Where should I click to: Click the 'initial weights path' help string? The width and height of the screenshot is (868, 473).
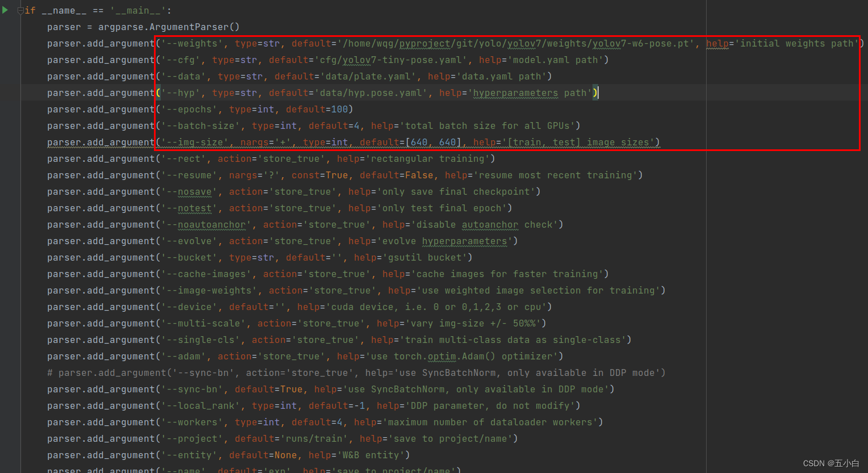pyautogui.click(x=797, y=44)
